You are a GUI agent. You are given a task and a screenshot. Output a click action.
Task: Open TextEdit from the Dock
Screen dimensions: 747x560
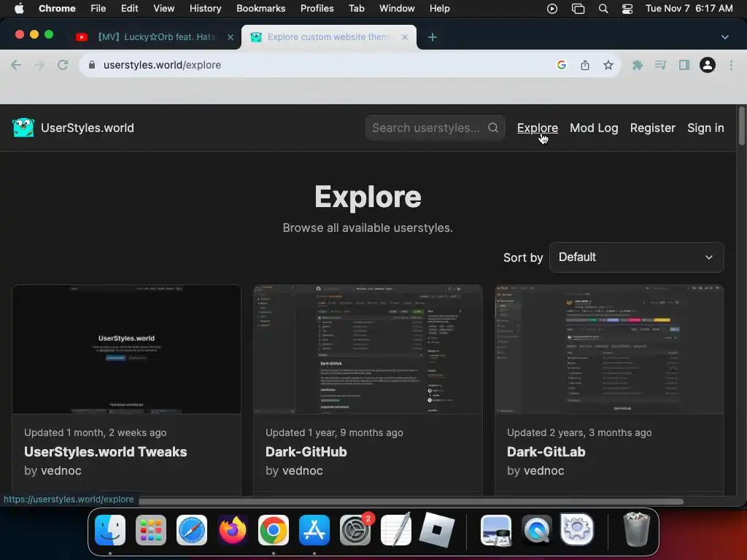[x=396, y=530]
